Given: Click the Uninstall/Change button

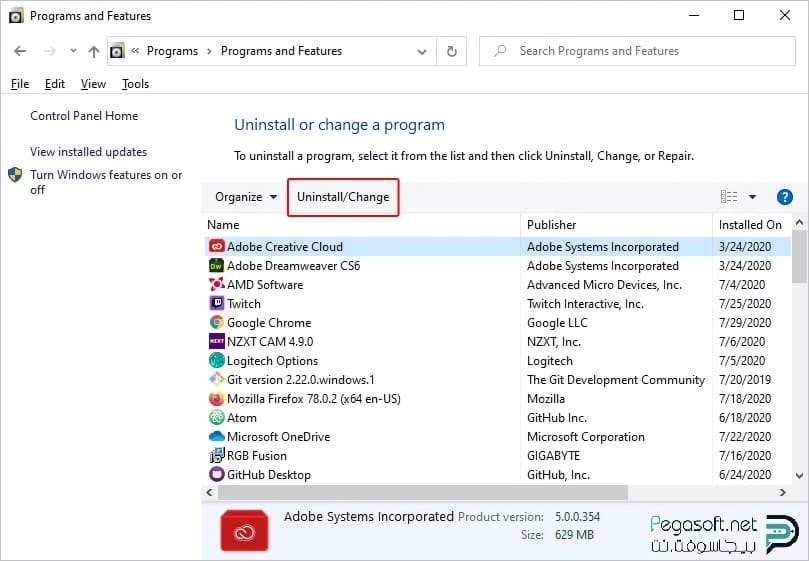Looking at the screenshot, I should [x=343, y=197].
